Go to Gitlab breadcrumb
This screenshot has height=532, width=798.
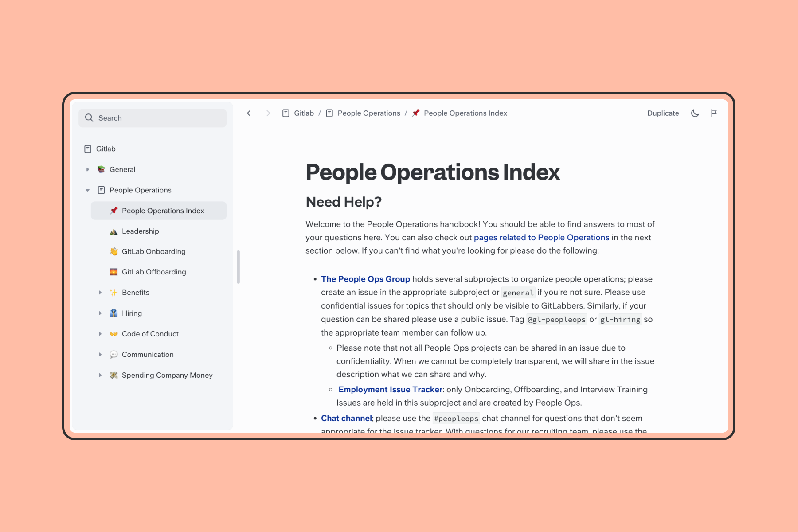[304, 113]
